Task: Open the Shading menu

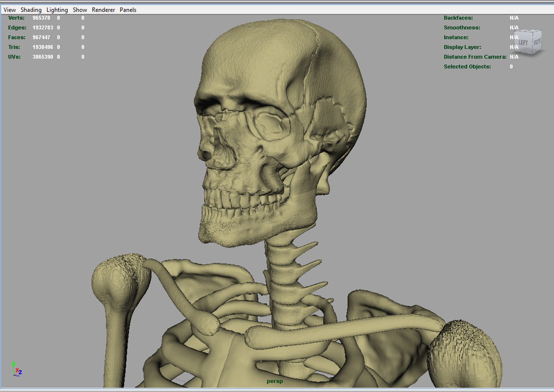Action: click(31, 10)
